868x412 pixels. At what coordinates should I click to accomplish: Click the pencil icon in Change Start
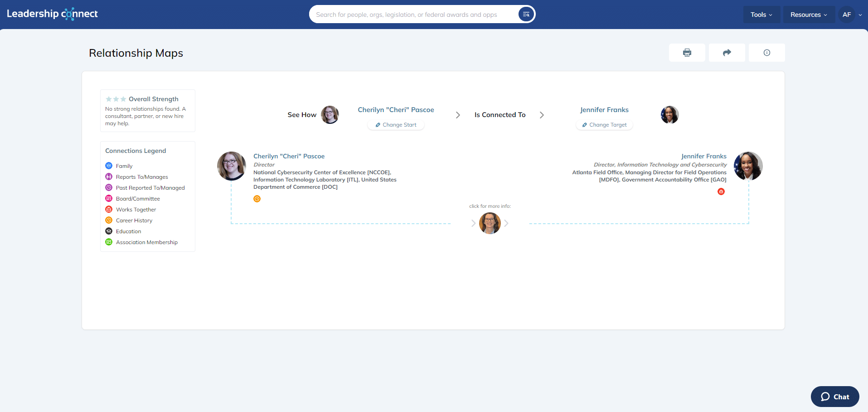(378, 125)
